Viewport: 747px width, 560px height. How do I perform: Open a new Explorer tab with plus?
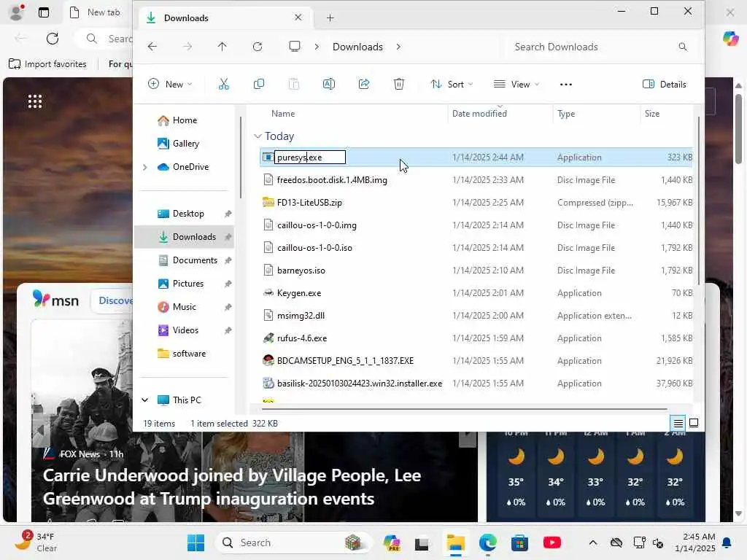coord(330,18)
